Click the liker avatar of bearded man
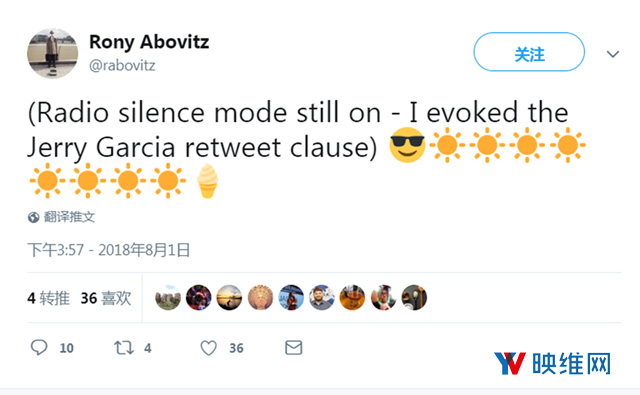The width and height of the screenshot is (640, 395). point(322,297)
